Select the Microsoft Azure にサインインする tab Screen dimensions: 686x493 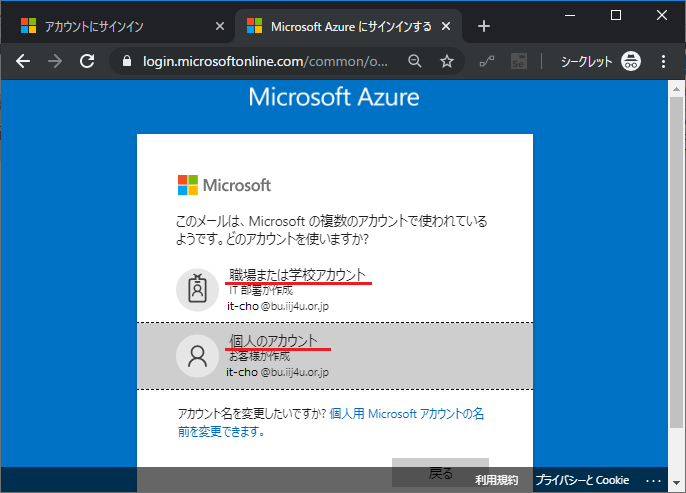point(349,26)
